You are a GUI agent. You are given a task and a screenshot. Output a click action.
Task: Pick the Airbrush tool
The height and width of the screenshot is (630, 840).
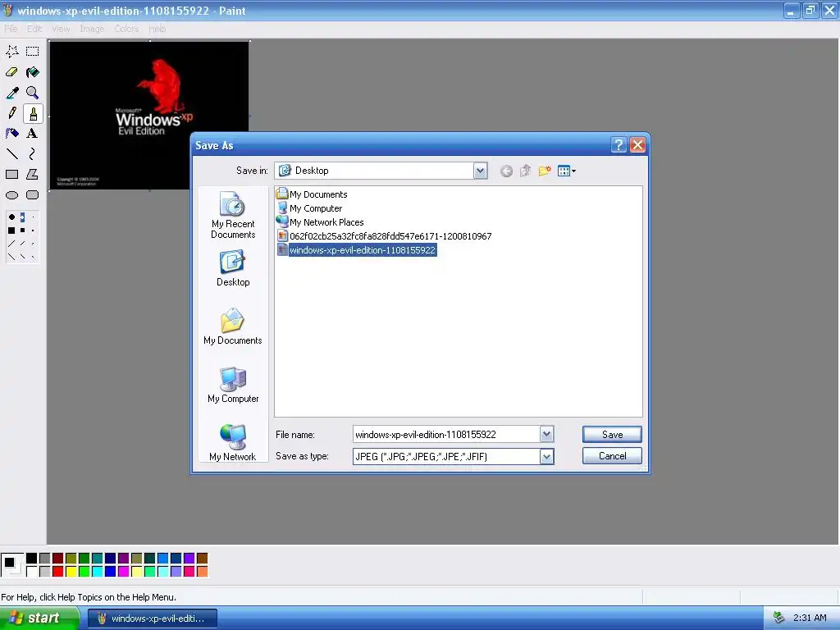click(11, 134)
